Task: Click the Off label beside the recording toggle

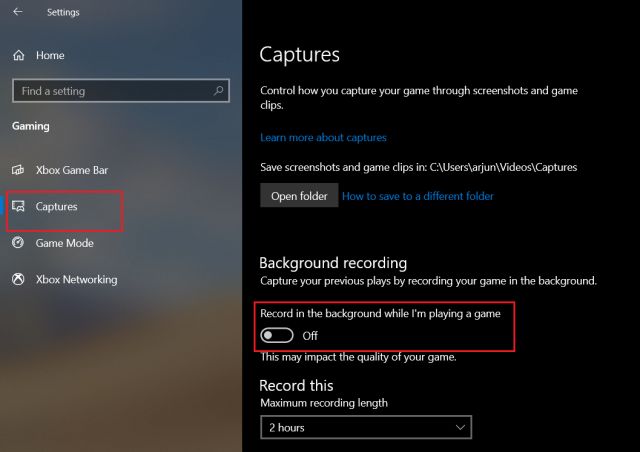Action: (x=310, y=336)
